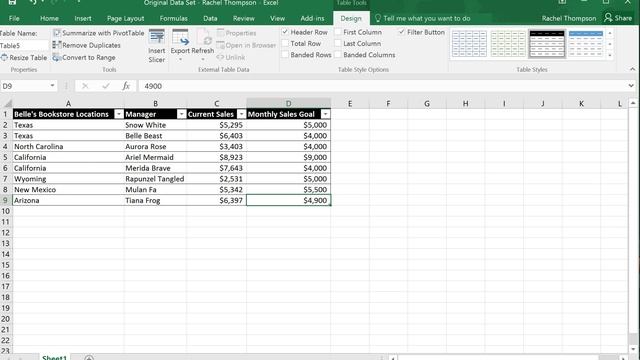Select the blue light table style thumbnail

point(469,44)
